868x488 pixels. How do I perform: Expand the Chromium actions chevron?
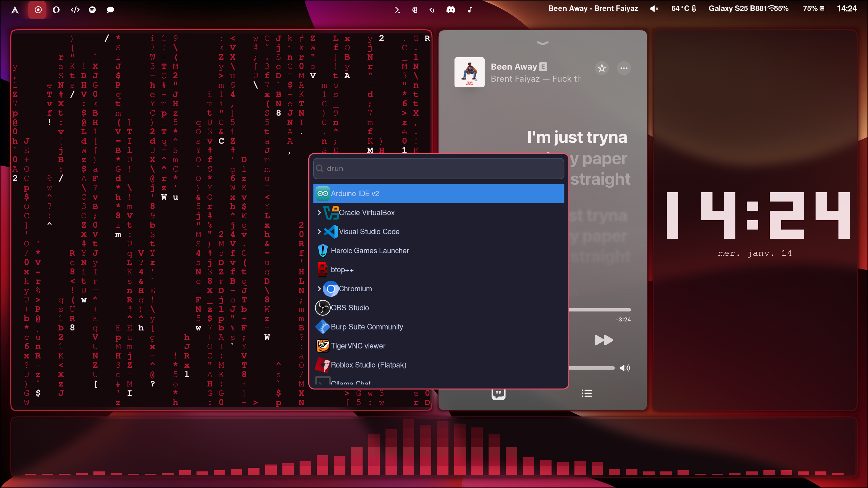tap(319, 289)
